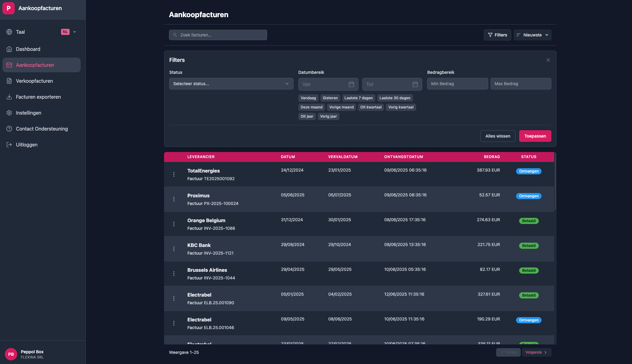The width and height of the screenshot is (632, 364).
Task: Click the Bedrag column header
Action: click(492, 157)
